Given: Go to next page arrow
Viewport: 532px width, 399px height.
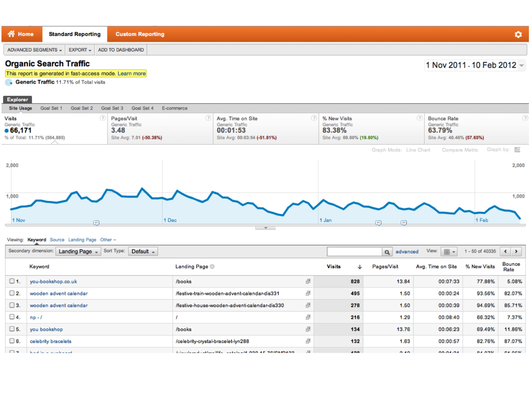Looking at the screenshot, I should 516,251.
